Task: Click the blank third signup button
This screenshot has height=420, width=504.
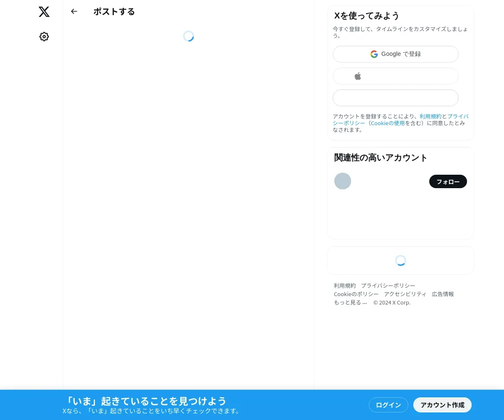Action: (396, 98)
